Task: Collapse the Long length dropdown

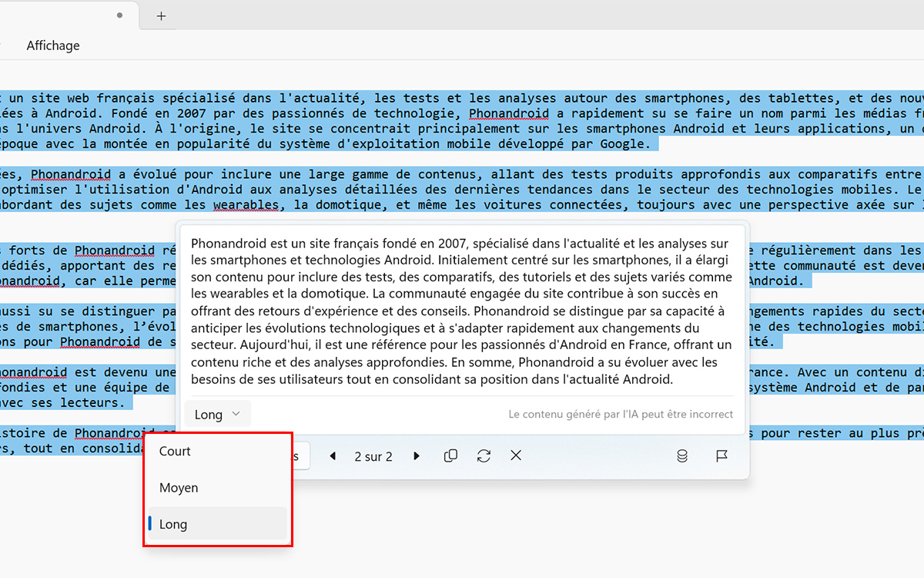Action: click(x=217, y=415)
